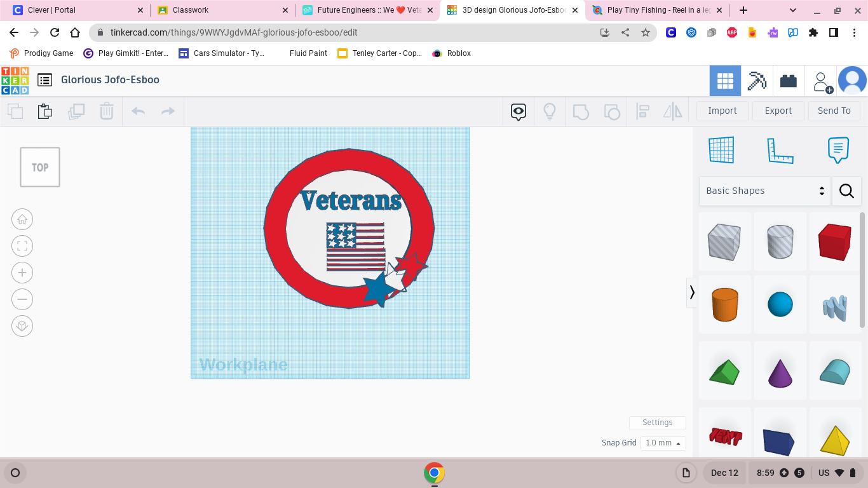
Task: Click the Align tool icon
Action: pos(642,112)
